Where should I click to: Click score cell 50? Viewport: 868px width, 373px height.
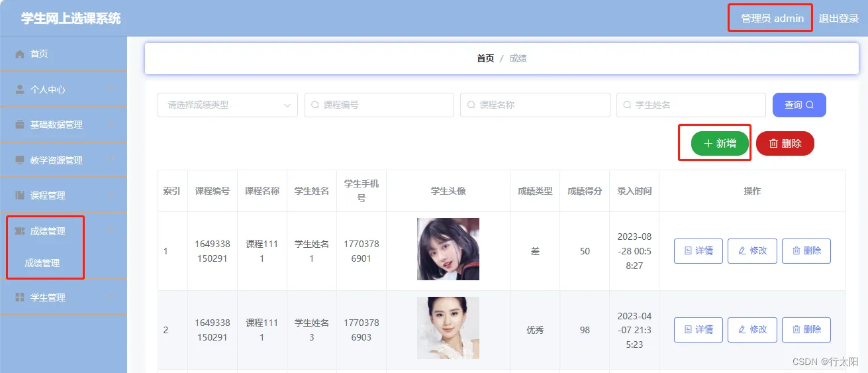pos(585,251)
